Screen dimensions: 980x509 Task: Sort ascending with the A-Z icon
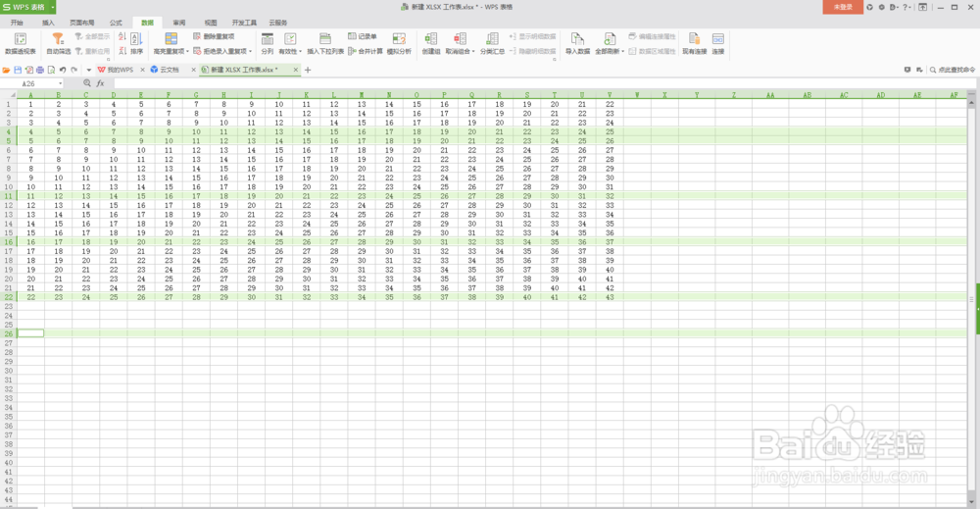[122, 37]
